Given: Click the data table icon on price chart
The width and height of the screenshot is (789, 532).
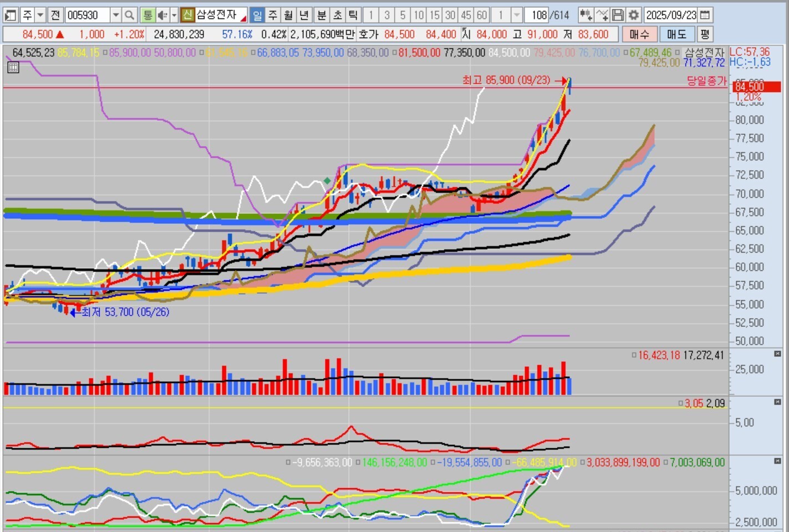Looking at the screenshot, I should point(13,68).
